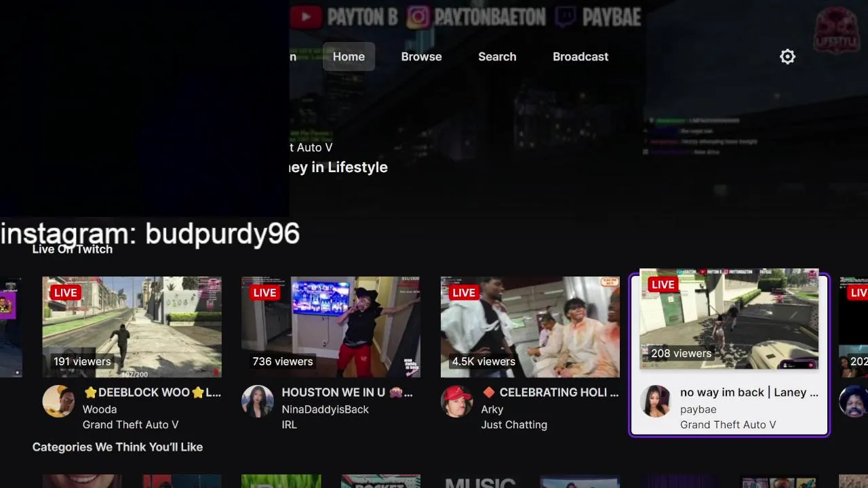Screen dimensions: 868x488
Task: Open paybae's highlighted stream thumbnail
Action: (729, 319)
